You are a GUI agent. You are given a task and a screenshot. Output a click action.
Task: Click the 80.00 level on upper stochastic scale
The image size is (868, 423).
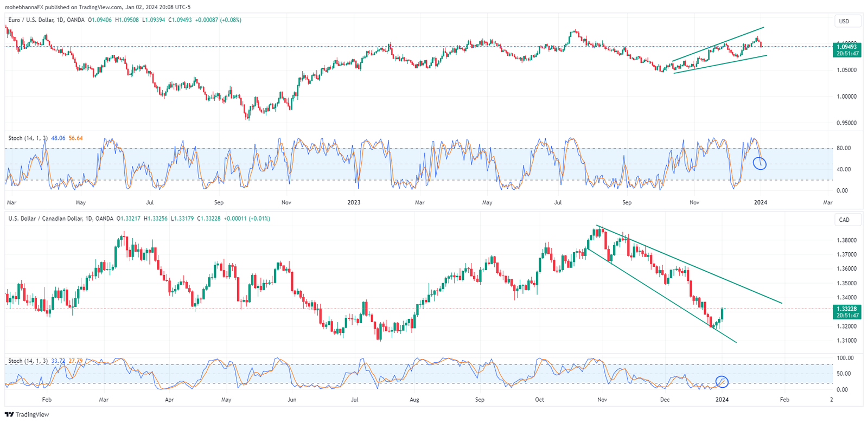(x=843, y=148)
